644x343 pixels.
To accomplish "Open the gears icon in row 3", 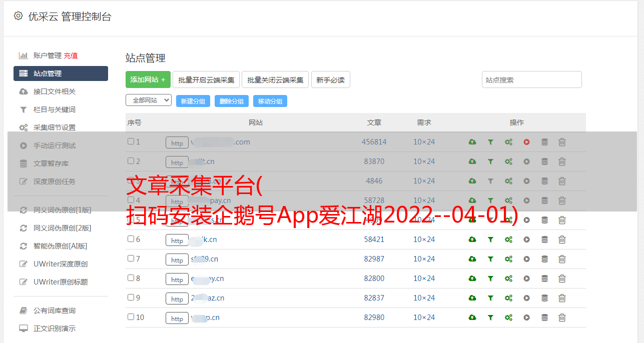I will (508, 181).
